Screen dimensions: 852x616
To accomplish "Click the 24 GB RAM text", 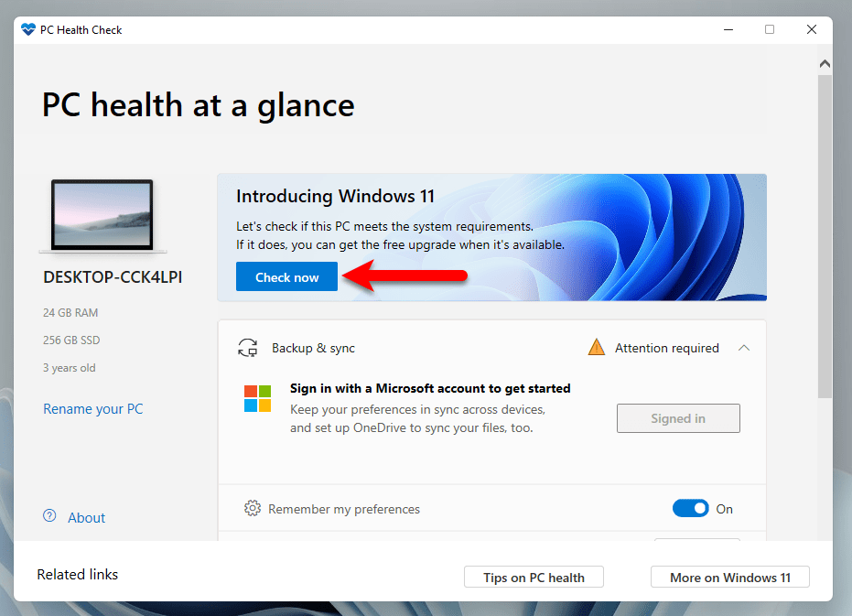I will (x=70, y=313).
